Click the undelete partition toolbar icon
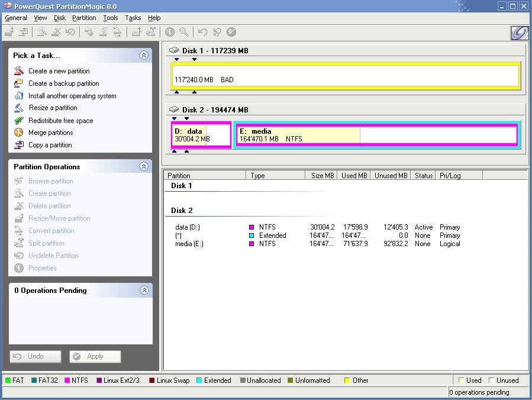 [70, 32]
